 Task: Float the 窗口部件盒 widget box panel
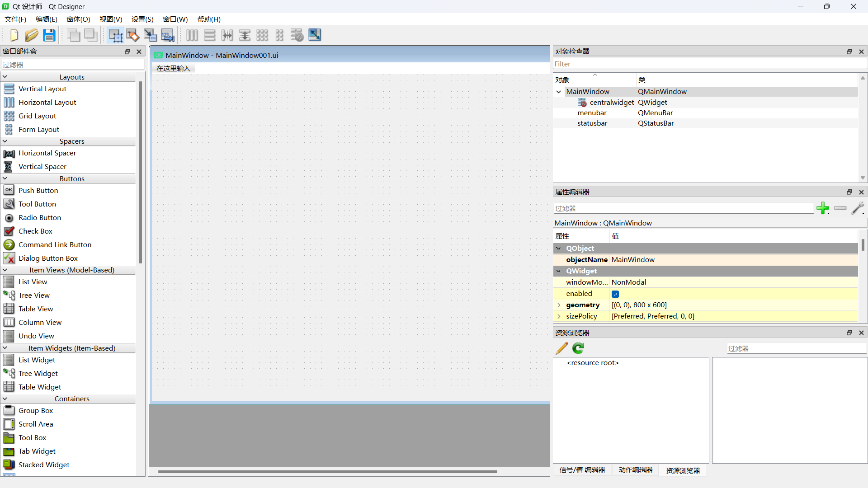(x=127, y=52)
